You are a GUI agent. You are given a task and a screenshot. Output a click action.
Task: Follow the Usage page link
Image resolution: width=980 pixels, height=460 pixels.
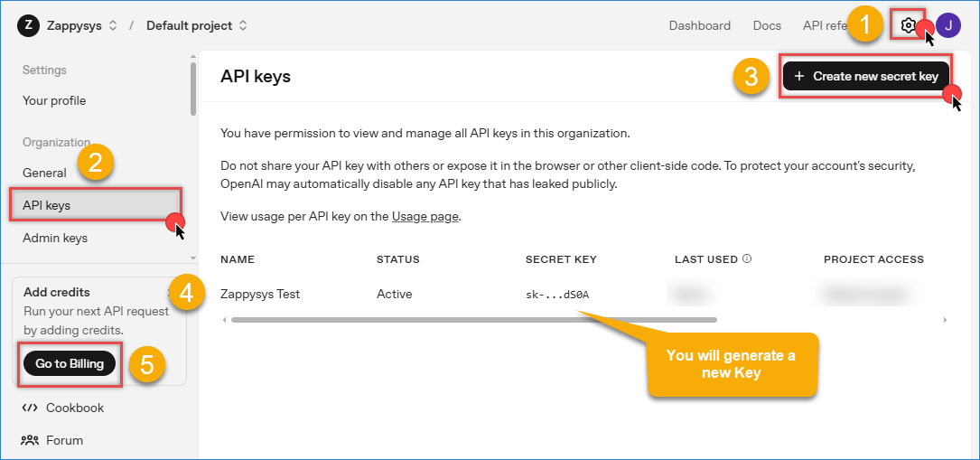(425, 216)
